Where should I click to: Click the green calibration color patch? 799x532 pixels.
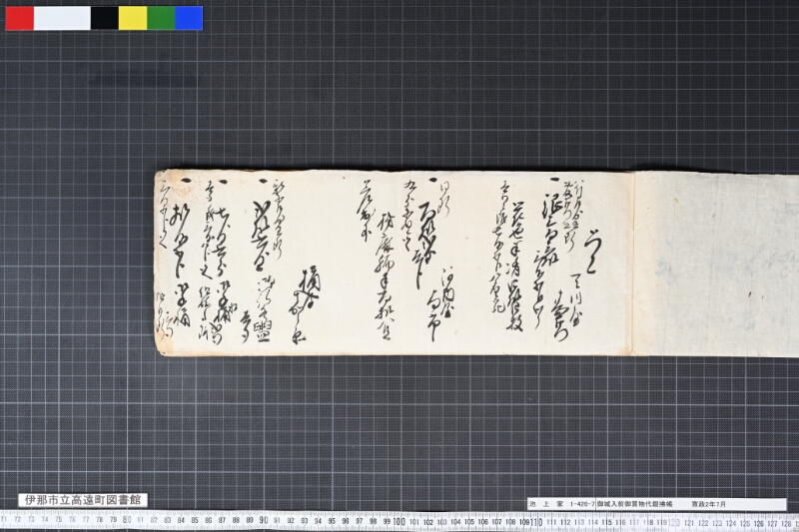point(161,18)
